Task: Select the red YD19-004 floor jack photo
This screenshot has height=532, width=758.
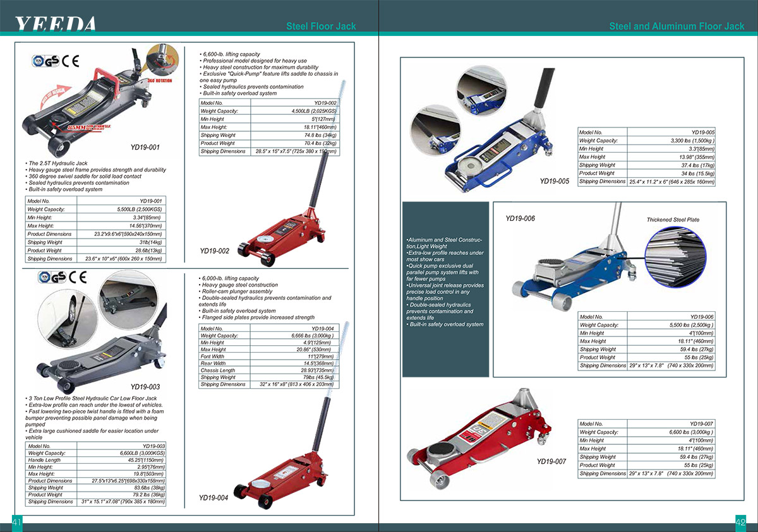Action: tap(283, 451)
